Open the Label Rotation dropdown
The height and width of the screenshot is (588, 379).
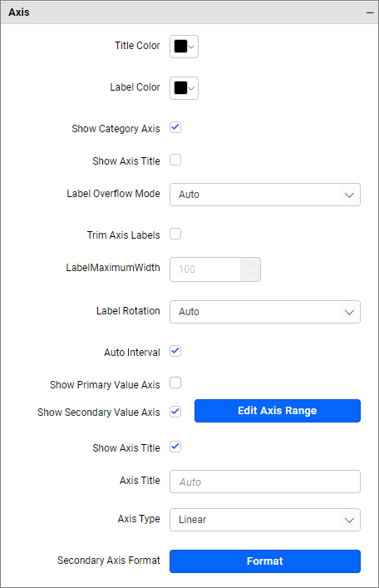point(264,312)
